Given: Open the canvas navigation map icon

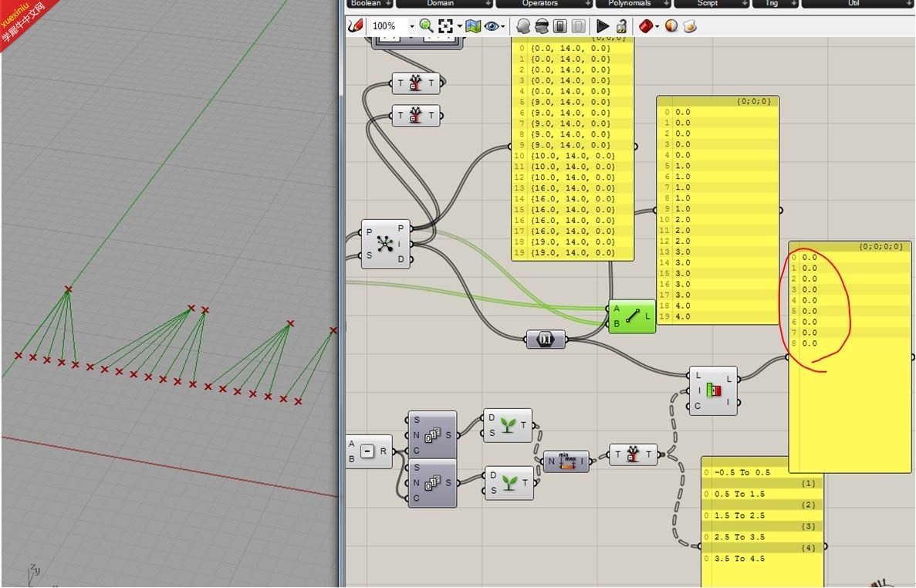Looking at the screenshot, I should tap(473, 26).
